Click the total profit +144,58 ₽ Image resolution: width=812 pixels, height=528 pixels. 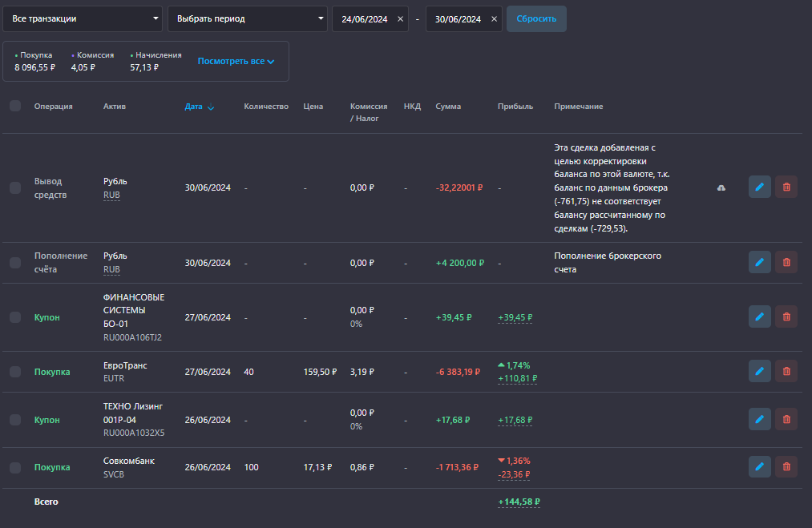519,502
